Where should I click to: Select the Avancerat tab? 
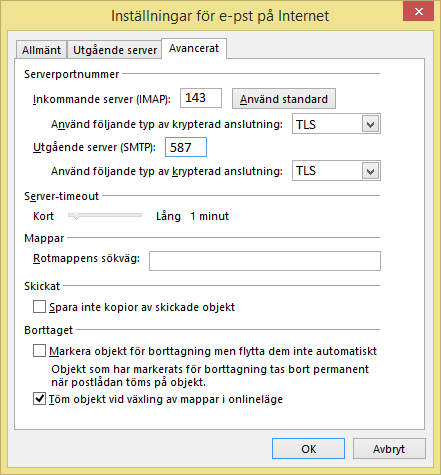[194, 48]
